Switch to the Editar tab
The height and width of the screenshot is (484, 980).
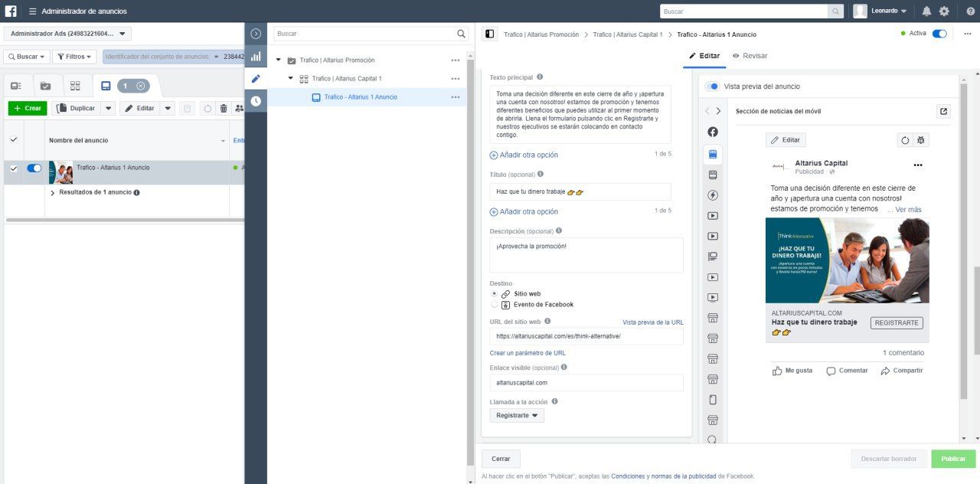[x=704, y=56]
